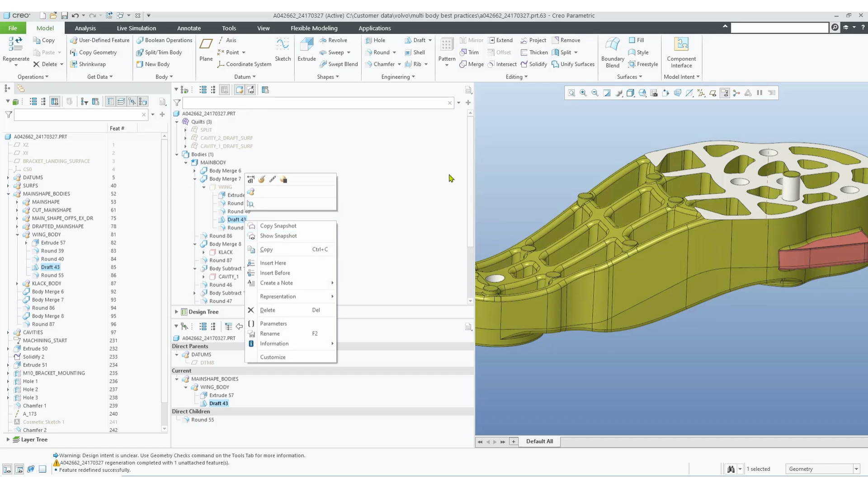Open the File menu

pyautogui.click(x=13, y=28)
